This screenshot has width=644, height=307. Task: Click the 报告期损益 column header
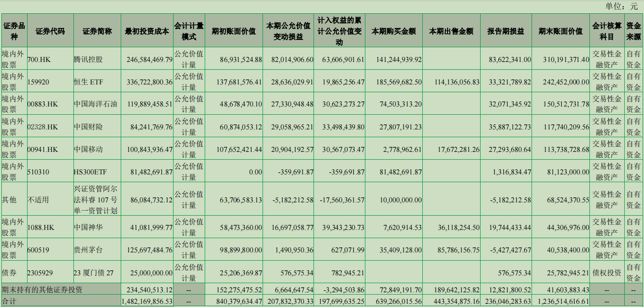pos(506,31)
